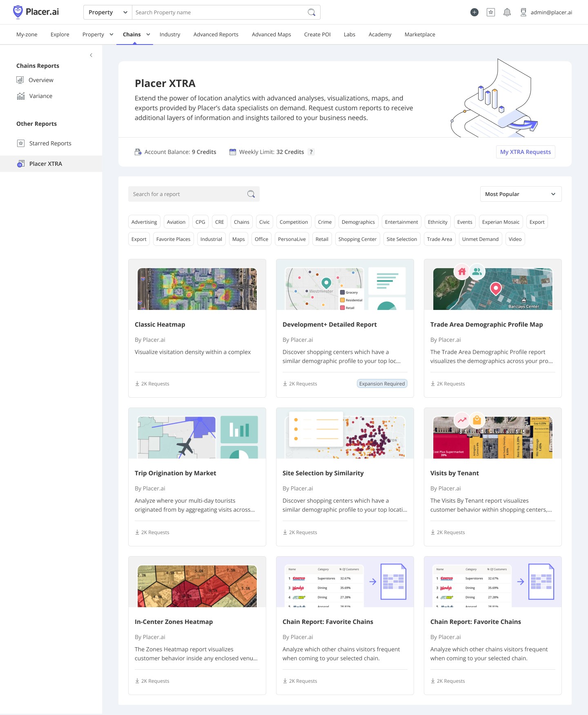Select the Create POI tab
Viewport: 588px width, 715px height.
(317, 34)
